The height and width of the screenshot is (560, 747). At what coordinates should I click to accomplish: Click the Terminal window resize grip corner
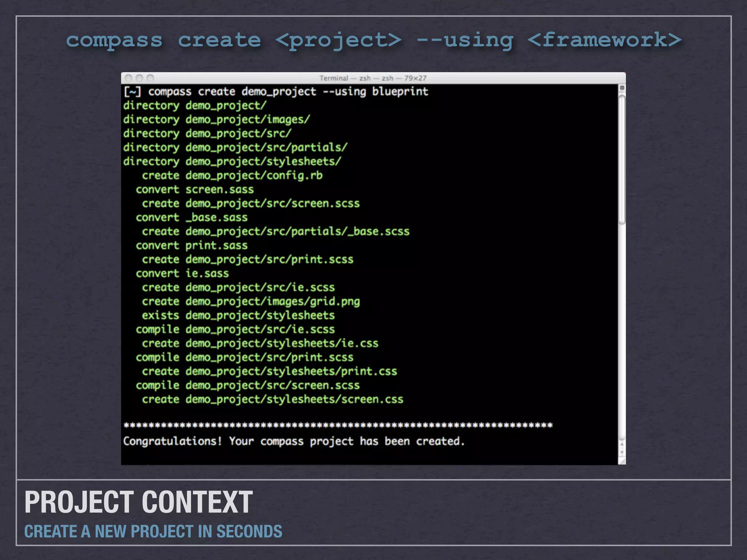pyautogui.click(x=622, y=461)
